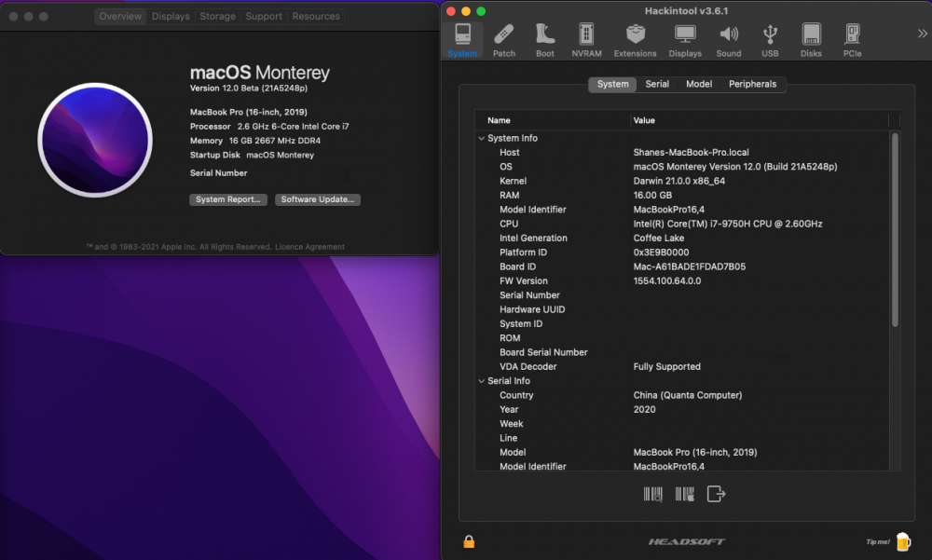
Task: Click the 0x3E9B0000 platform ID value
Action: point(661,253)
